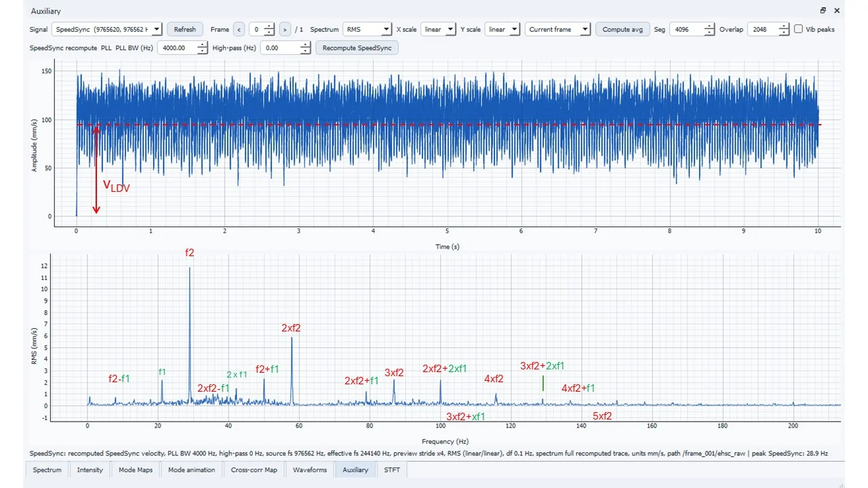Switch to the Spectrum tab
The height and width of the screenshot is (488, 868).
(x=47, y=470)
